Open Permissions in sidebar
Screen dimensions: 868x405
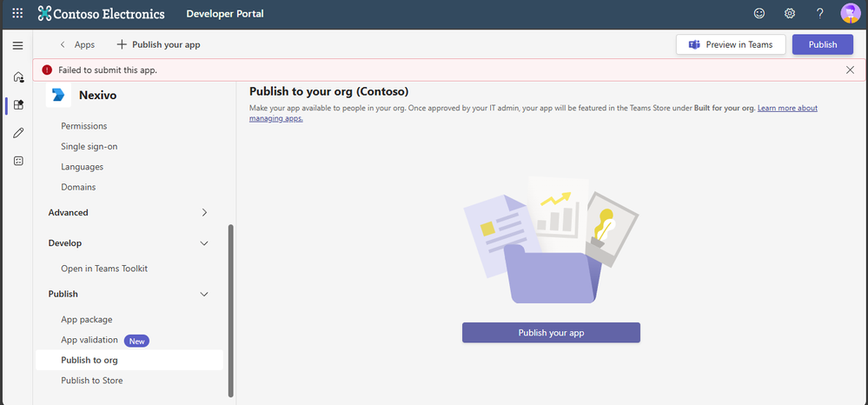[x=84, y=126]
